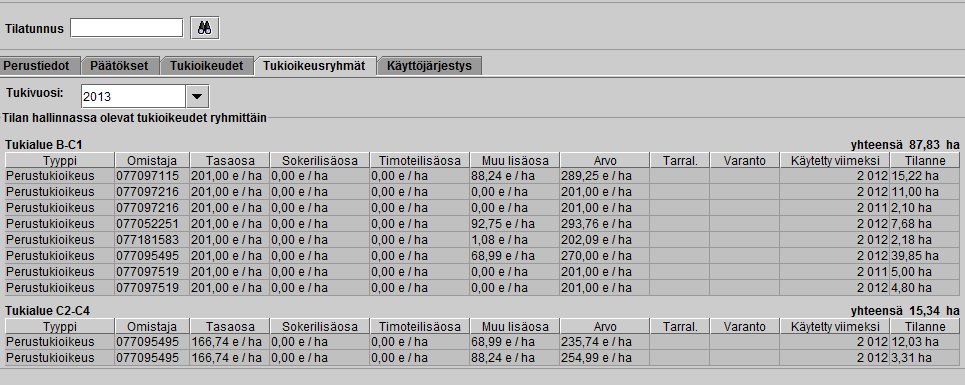Select the Tukioikeusryhmät tab
The height and width of the screenshot is (385, 965).
315,66
